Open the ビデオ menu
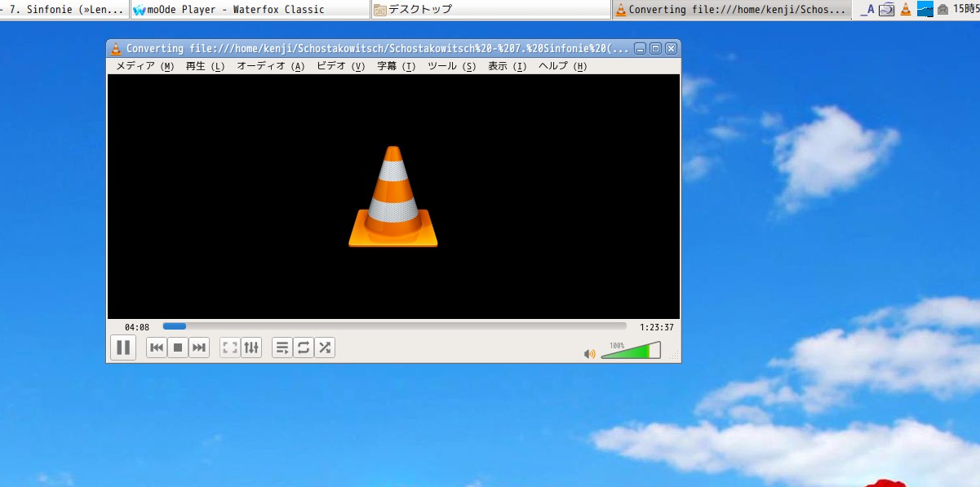Image resolution: width=980 pixels, height=487 pixels. point(340,66)
